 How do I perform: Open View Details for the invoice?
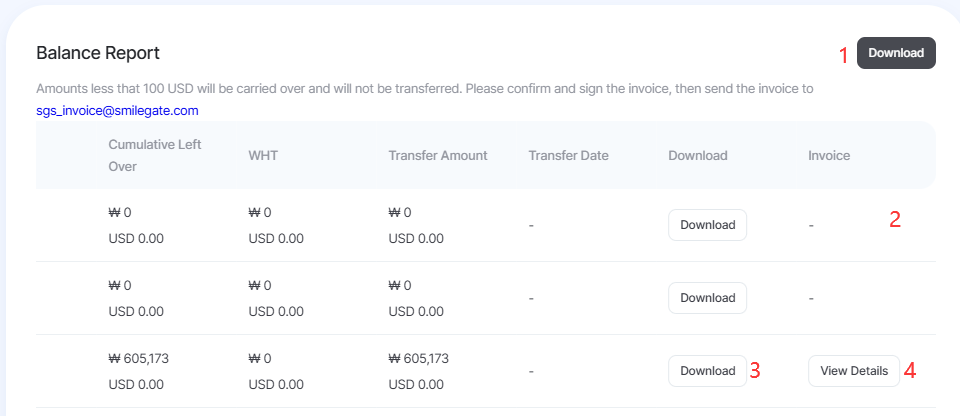point(854,371)
